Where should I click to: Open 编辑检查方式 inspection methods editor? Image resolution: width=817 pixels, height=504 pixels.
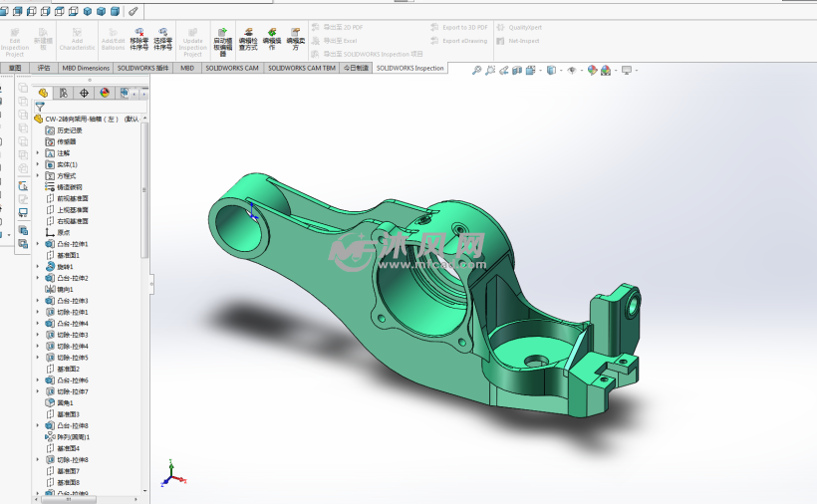[x=248, y=40]
